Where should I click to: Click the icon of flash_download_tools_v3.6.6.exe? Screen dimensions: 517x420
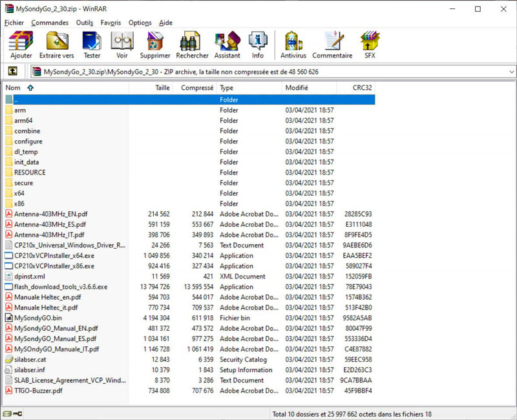[9, 287]
